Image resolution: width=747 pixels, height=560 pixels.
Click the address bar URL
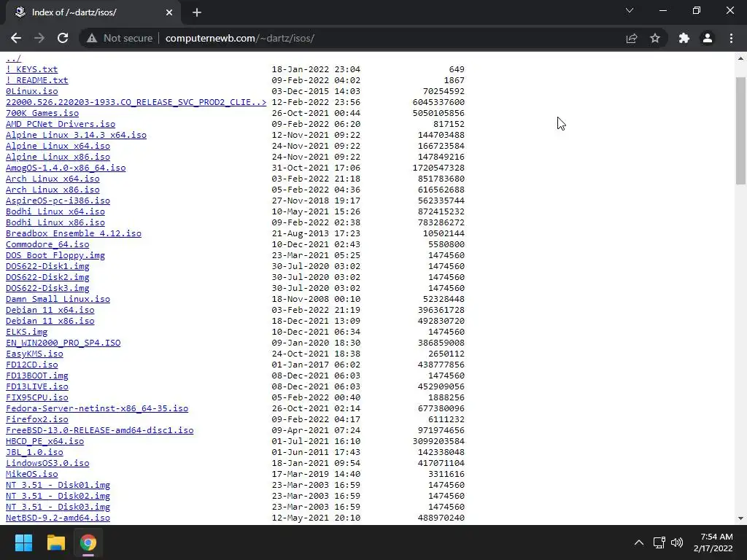point(239,38)
